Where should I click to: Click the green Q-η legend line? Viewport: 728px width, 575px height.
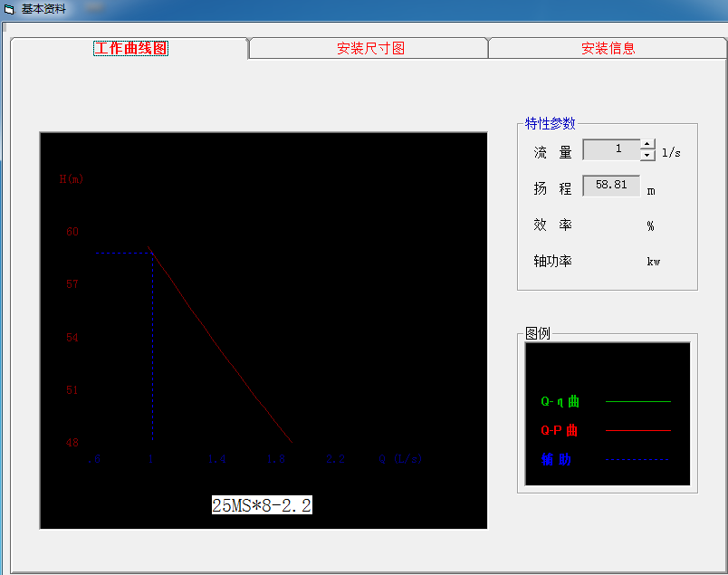coord(638,401)
